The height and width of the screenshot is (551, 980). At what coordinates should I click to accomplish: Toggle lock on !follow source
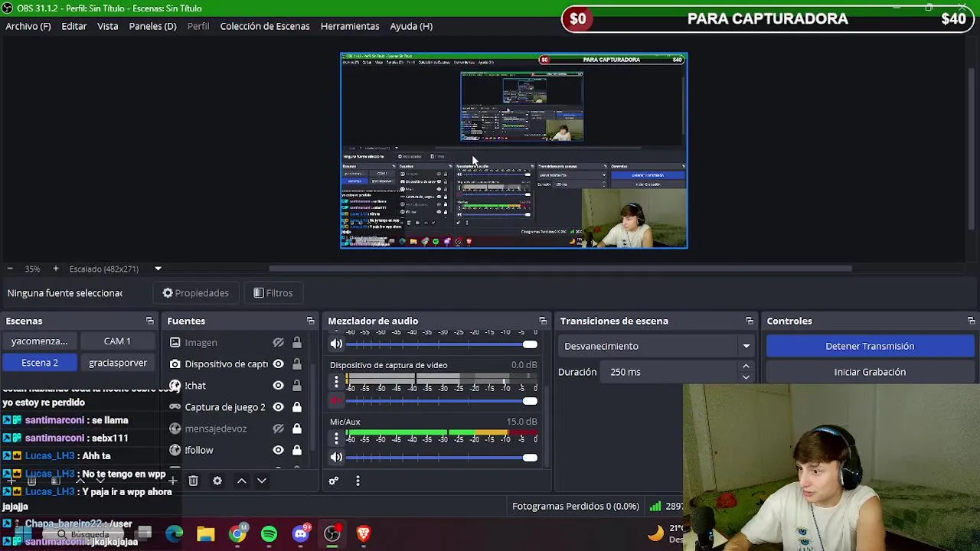click(x=297, y=450)
